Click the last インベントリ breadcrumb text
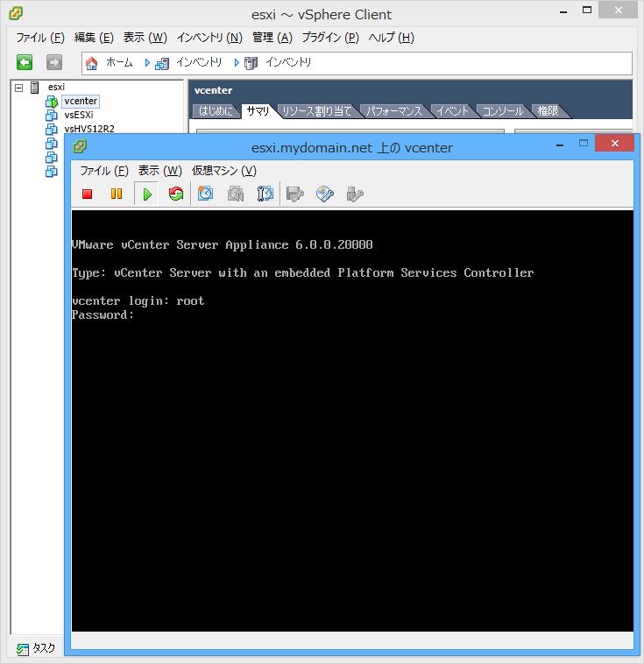 [x=288, y=63]
